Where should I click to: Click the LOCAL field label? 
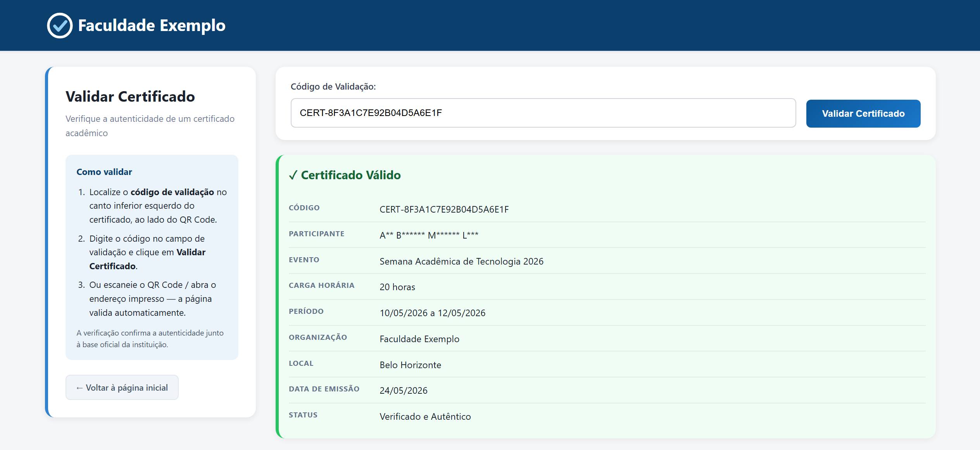301,363
